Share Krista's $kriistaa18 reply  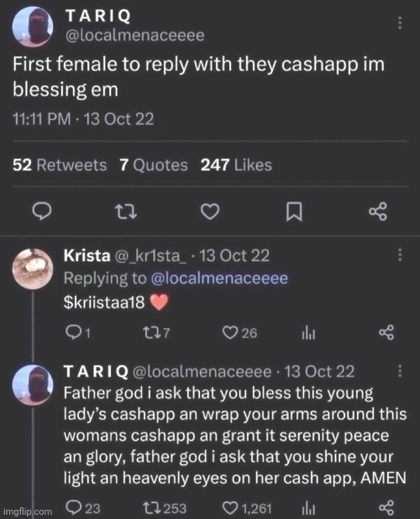(386, 333)
